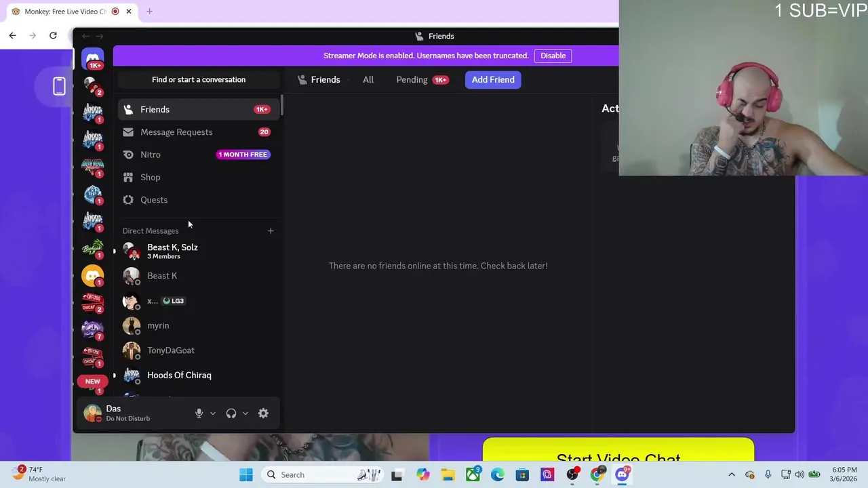Reload the Monkey browser page
This screenshot has width=868, height=488.
click(x=53, y=35)
